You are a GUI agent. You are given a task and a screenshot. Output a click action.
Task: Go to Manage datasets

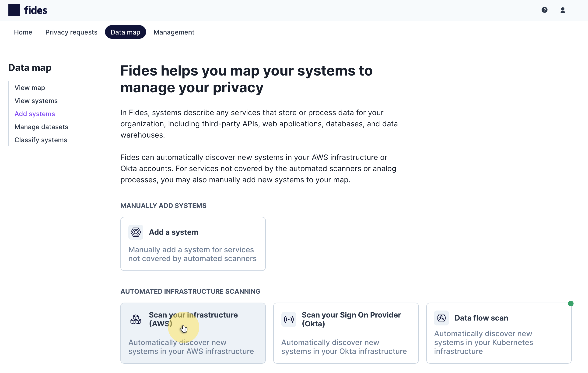41,127
